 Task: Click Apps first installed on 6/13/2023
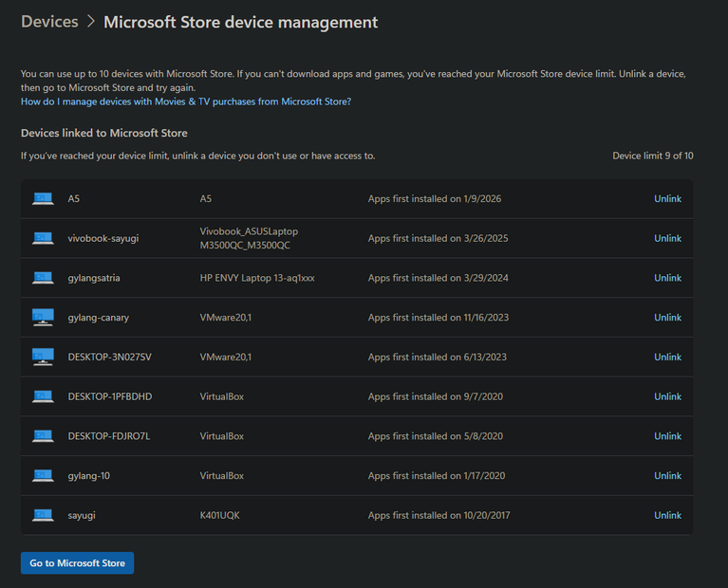coord(438,357)
